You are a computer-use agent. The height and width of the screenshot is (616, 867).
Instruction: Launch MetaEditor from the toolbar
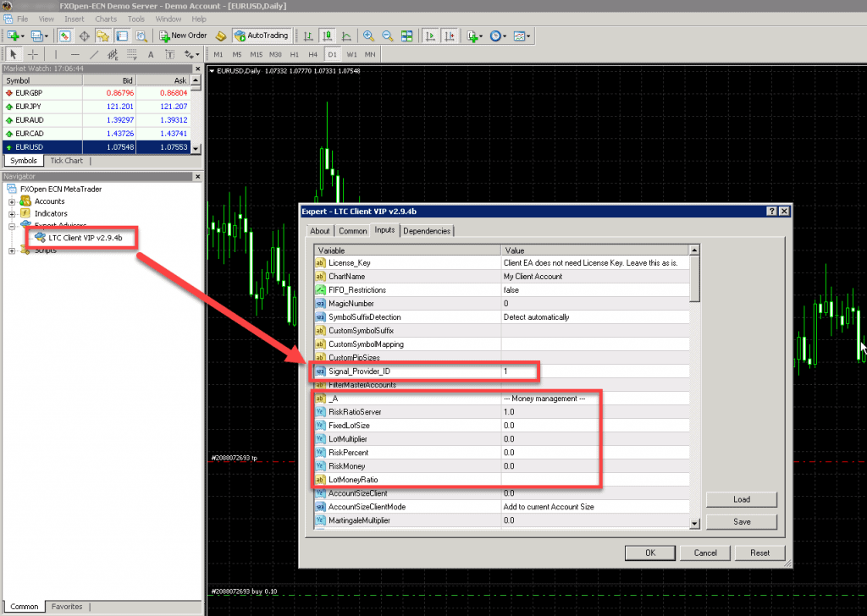(221, 36)
